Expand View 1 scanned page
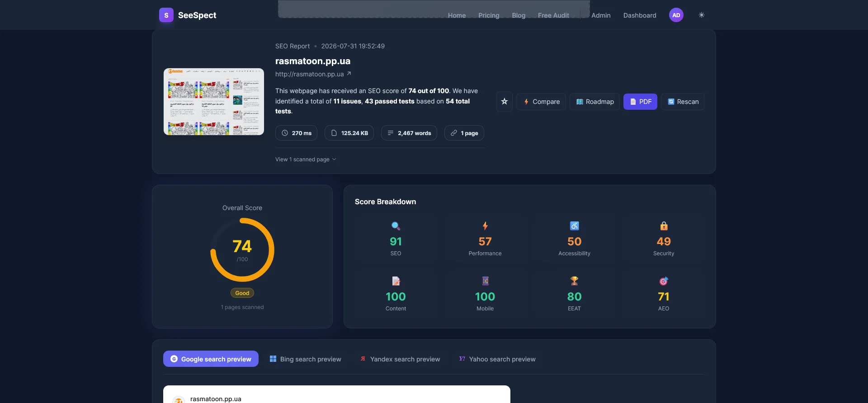868x403 pixels. 306,159
